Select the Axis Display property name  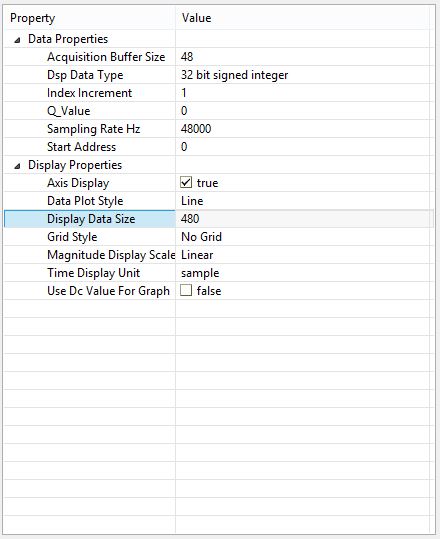point(78,183)
